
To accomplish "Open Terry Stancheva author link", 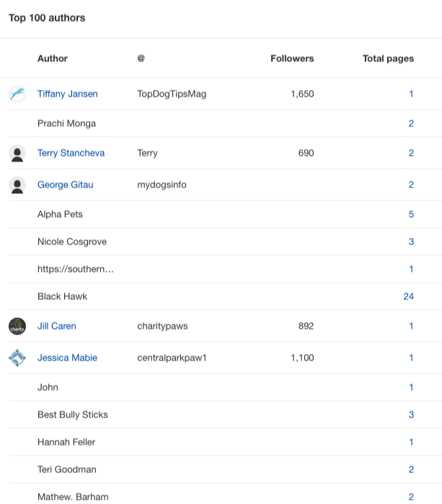I will pyautogui.click(x=71, y=153).
